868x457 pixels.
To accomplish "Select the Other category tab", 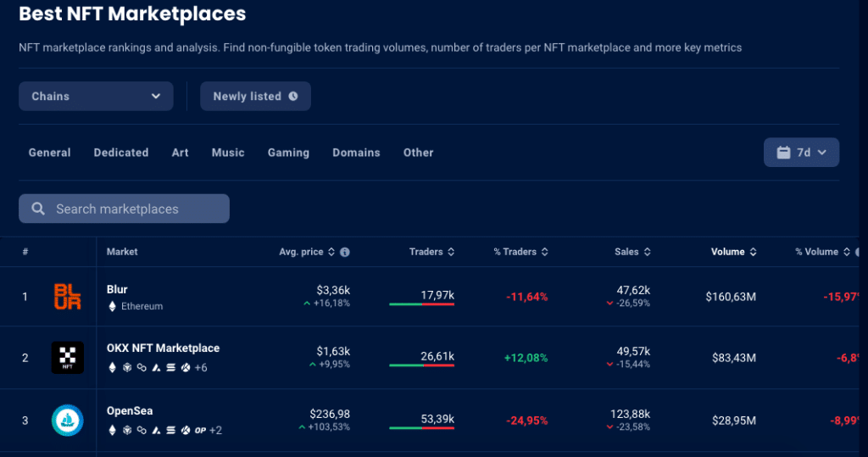I will point(419,153).
